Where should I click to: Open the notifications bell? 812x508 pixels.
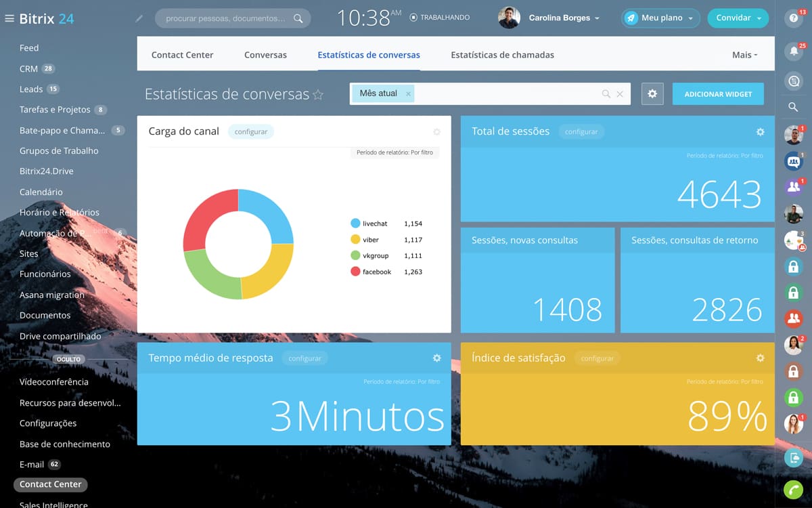coord(792,51)
